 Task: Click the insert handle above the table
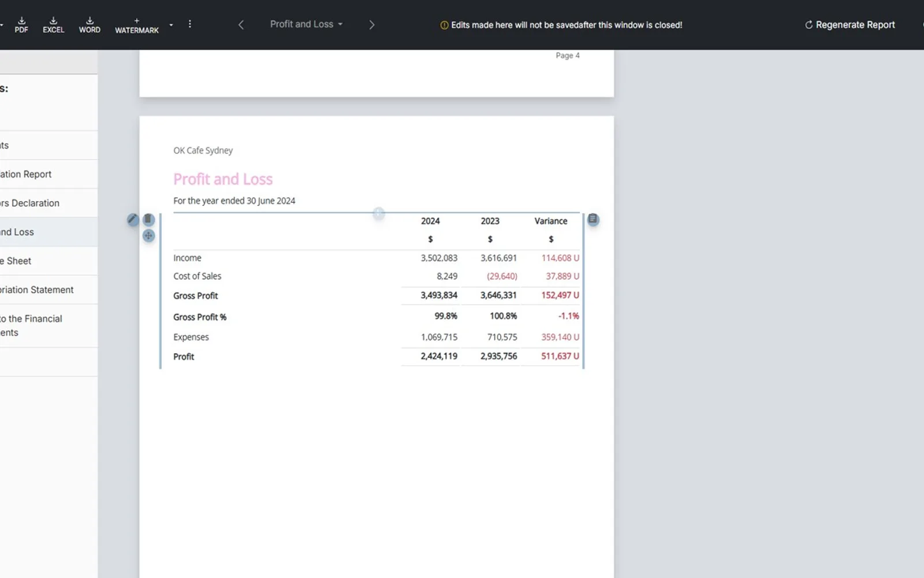(378, 213)
